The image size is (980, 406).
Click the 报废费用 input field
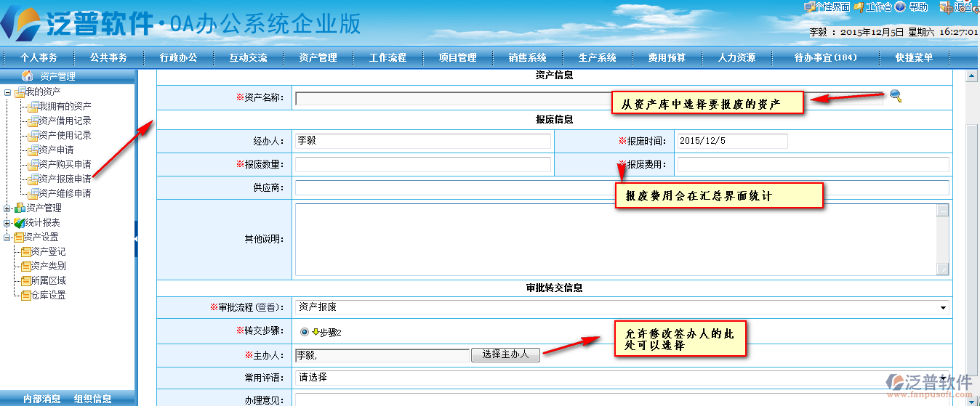[x=813, y=165]
